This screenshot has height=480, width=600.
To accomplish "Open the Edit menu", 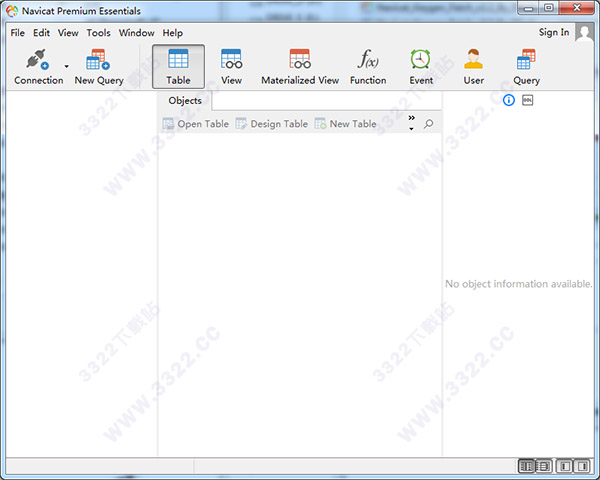I will (x=41, y=33).
